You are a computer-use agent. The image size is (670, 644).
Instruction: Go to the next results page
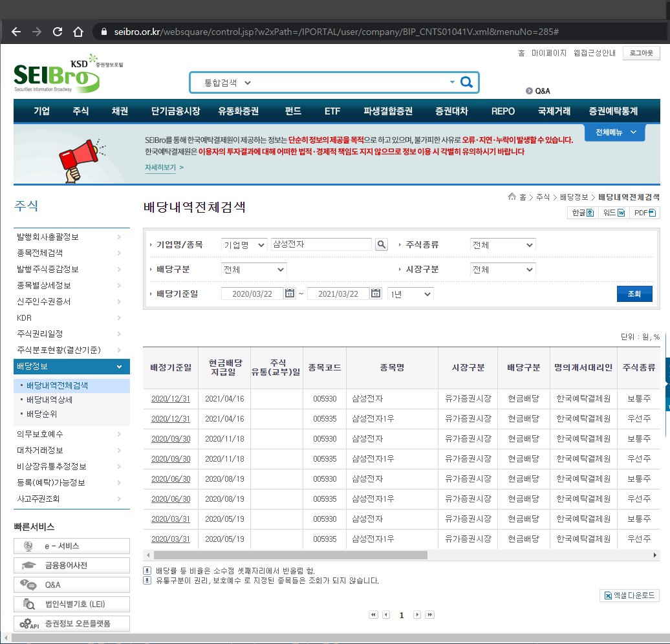pos(417,614)
